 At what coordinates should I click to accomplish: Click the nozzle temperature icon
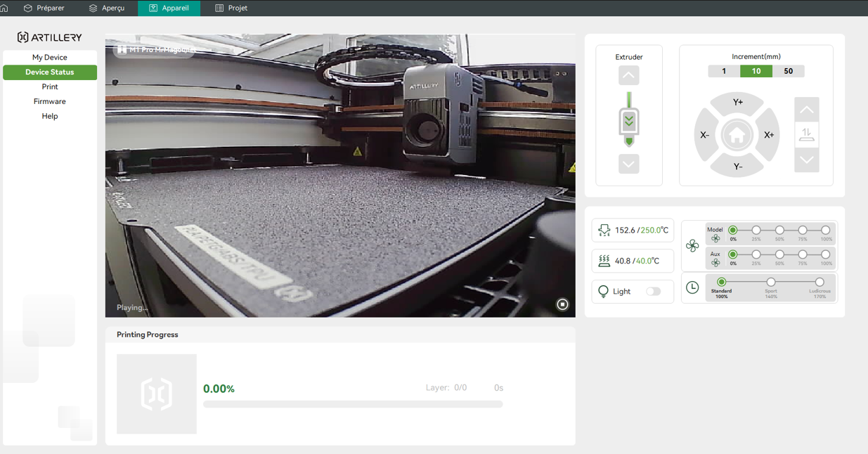604,230
